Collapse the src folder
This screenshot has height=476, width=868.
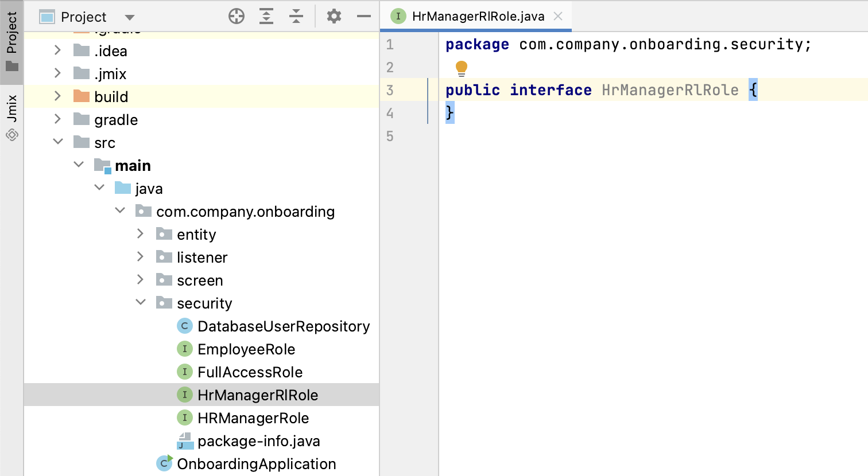point(58,142)
